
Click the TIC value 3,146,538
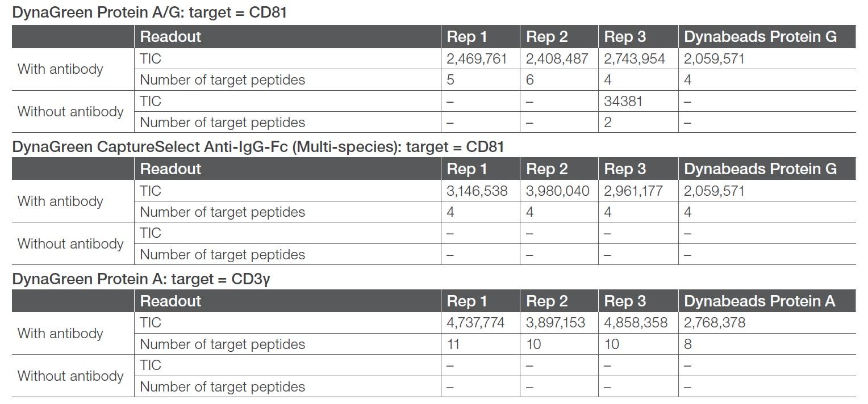[x=477, y=191]
